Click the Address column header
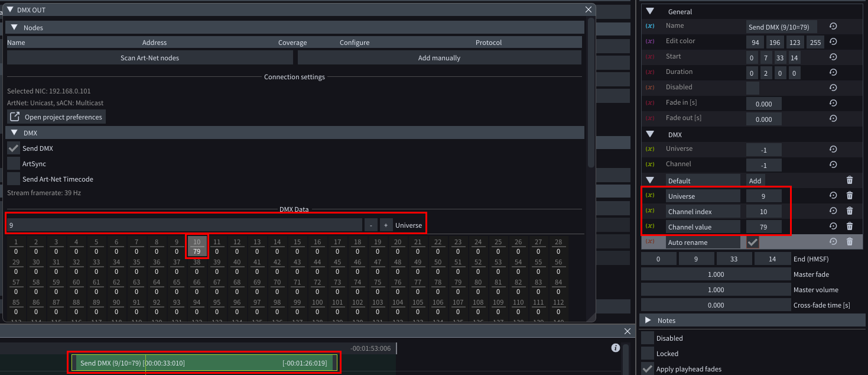Viewport: 868px width, 375px height. [x=154, y=43]
